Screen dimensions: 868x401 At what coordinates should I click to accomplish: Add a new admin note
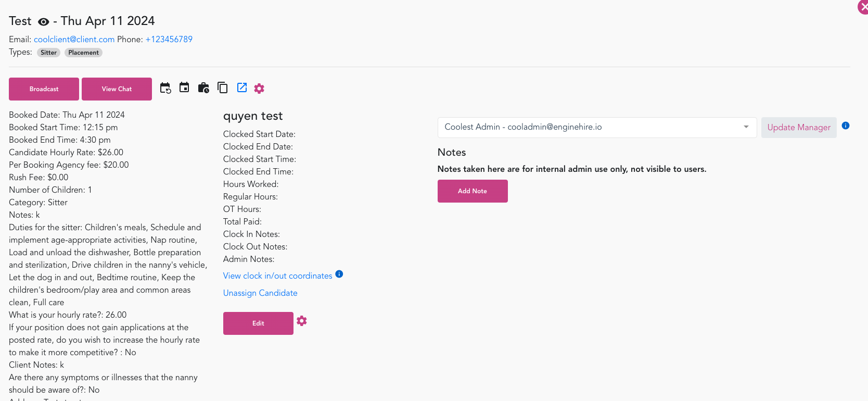coord(473,191)
